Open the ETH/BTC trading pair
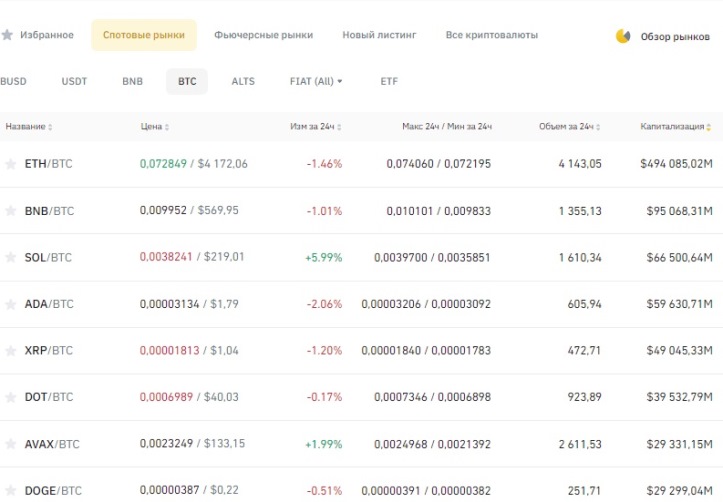This screenshot has height=502, width=723. pyautogui.click(x=48, y=164)
